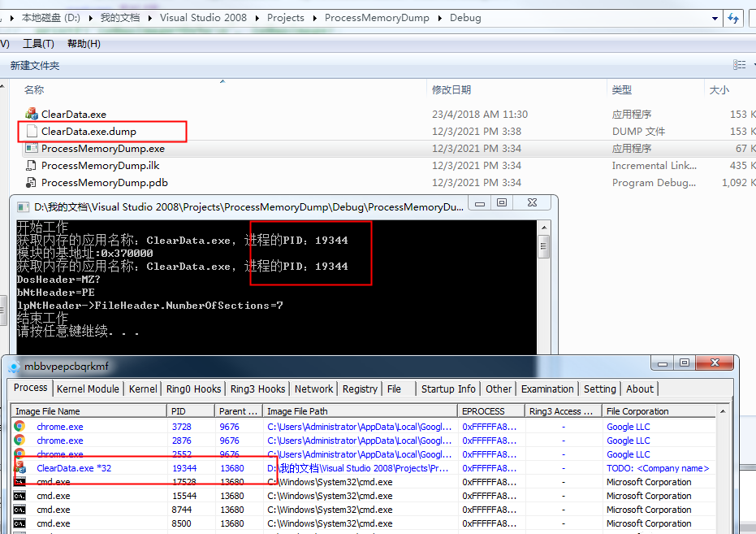Sort processes by EPROCESS column
The width and height of the screenshot is (756, 534).
[x=491, y=411]
